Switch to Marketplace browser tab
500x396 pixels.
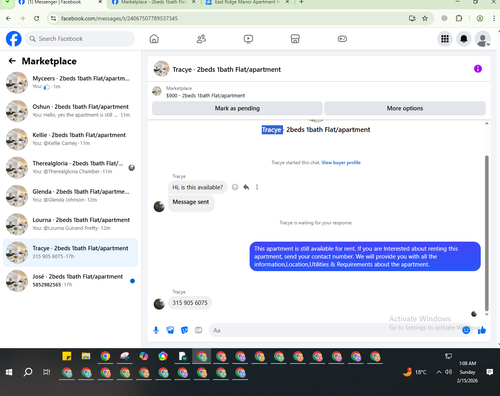(x=153, y=3)
